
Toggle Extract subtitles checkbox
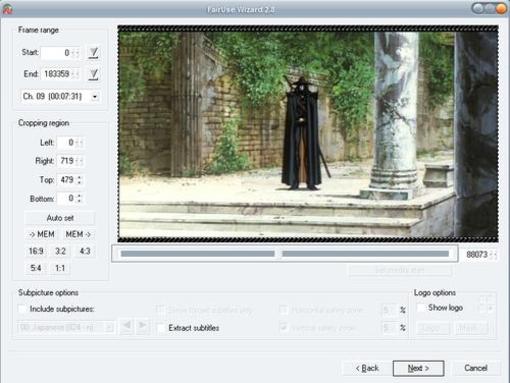point(161,328)
